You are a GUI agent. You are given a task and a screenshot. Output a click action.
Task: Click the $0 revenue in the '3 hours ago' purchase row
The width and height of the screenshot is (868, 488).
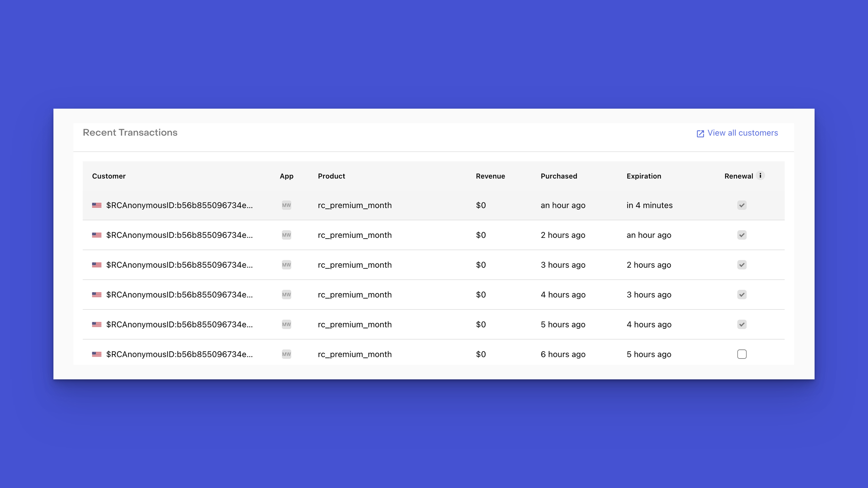pyautogui.click(x=481, y=265)
